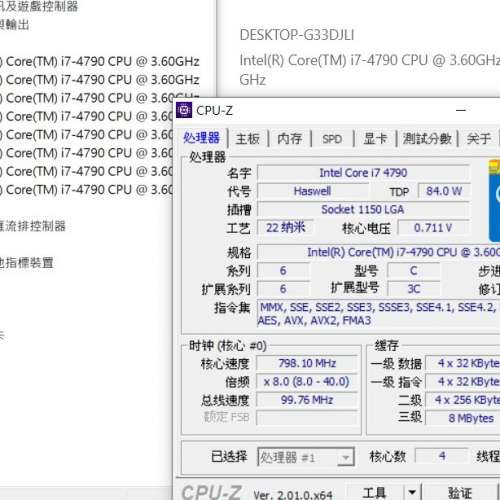Expand the arrow next to 工具 button
Viewport: 500px width, 500px height.
coord(412,493)
